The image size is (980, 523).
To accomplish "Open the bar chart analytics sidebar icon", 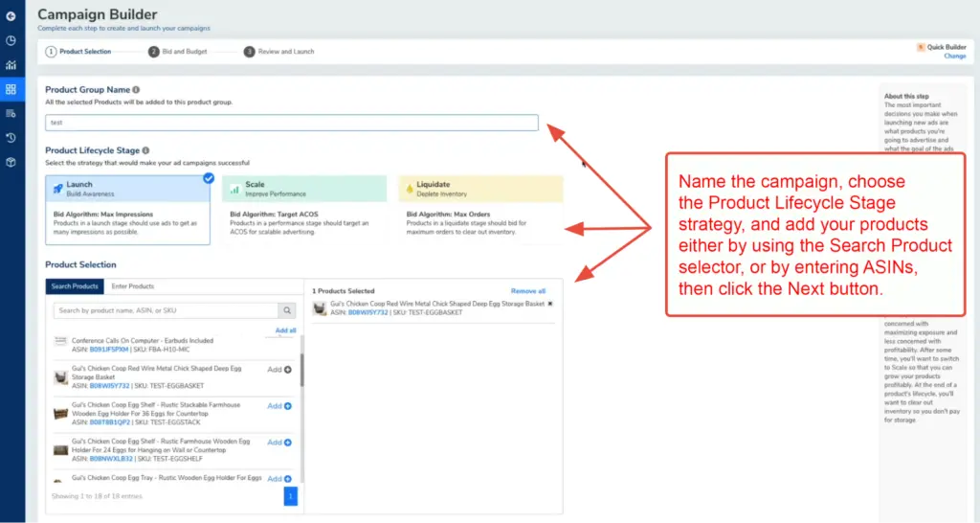I will 11,65.
